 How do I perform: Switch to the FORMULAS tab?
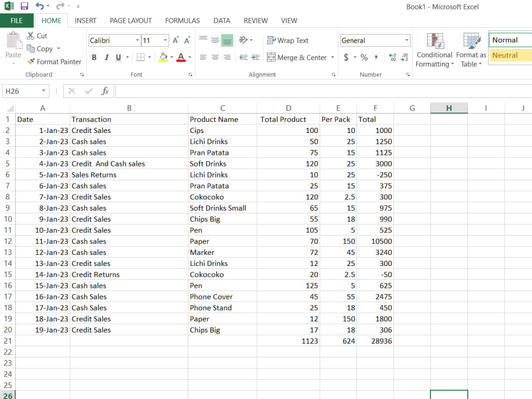pos(182,21)
